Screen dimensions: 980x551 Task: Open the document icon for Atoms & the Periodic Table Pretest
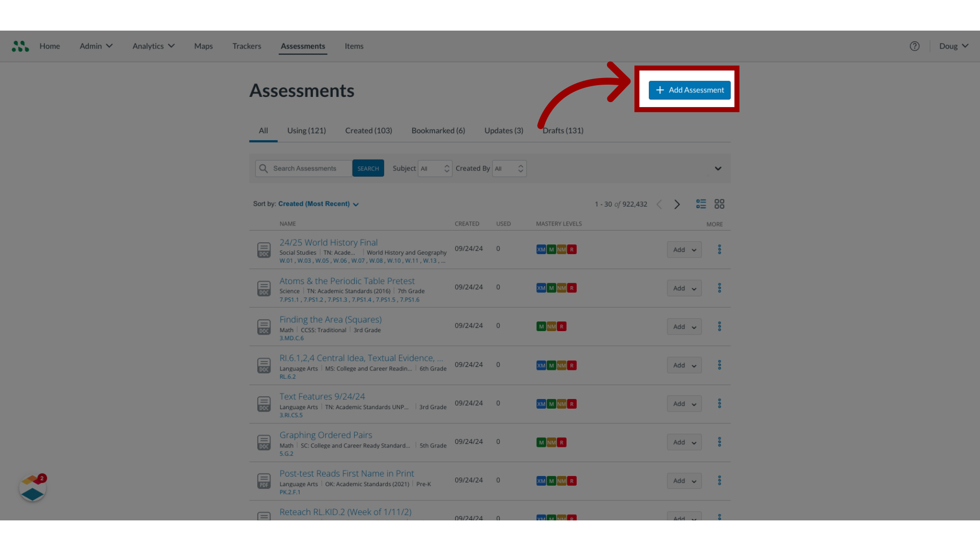[263, 288]
